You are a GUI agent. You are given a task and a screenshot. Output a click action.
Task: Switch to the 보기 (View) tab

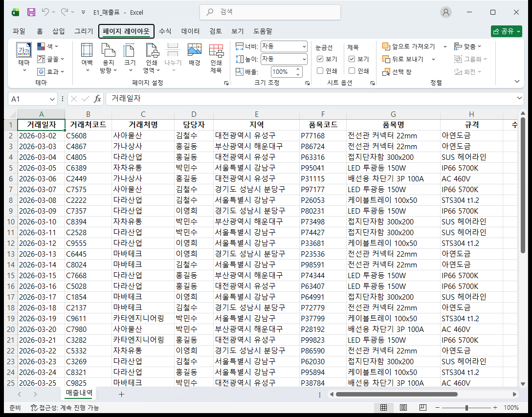point(238,31)
